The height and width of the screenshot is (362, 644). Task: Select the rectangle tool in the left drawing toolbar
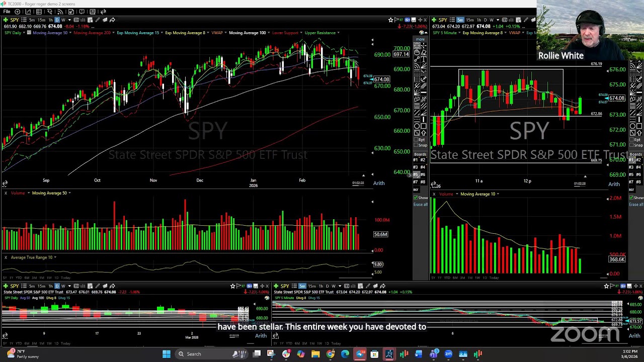pos(424,126)
